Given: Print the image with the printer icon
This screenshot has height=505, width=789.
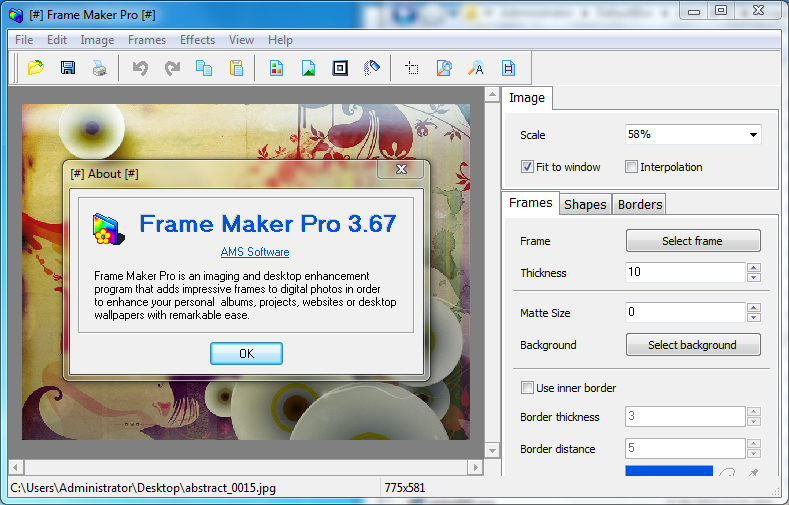Looking at the screenshot, I should (100, 67).
